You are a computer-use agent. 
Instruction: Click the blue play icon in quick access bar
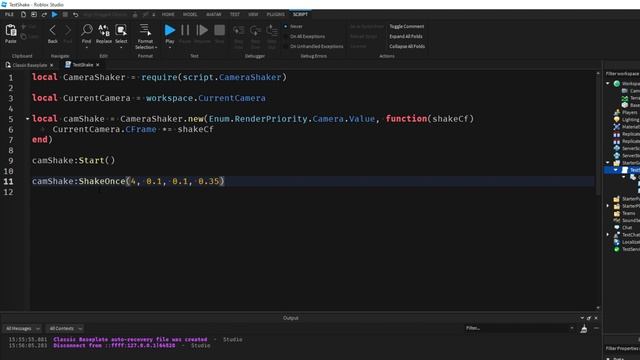[x=54, y=14]
